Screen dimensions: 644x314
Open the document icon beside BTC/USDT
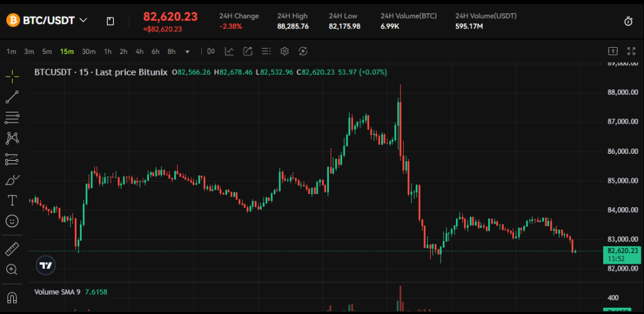[x=110, y=21]
